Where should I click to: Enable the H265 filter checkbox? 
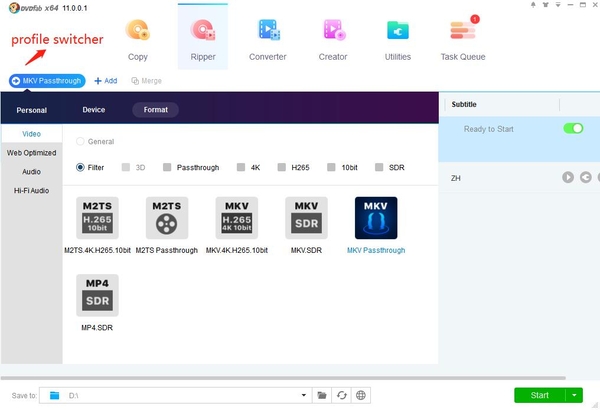coord(282,167)
